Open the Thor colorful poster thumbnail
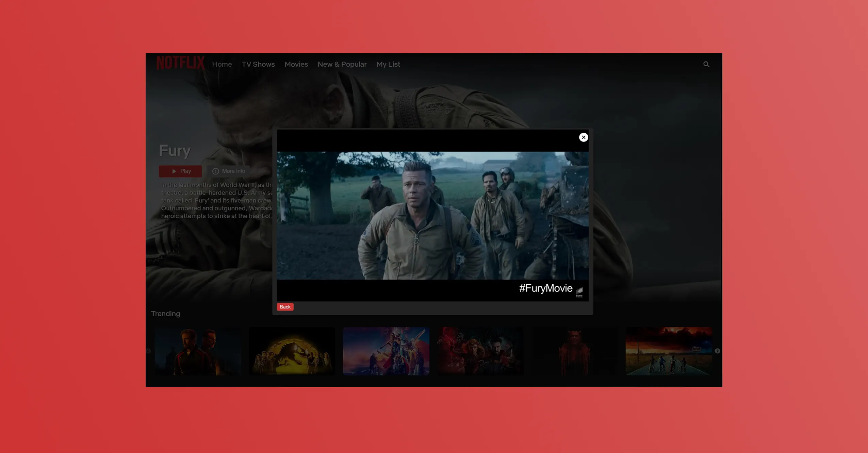This screenshot has width=868, height=453. point(386,351)
